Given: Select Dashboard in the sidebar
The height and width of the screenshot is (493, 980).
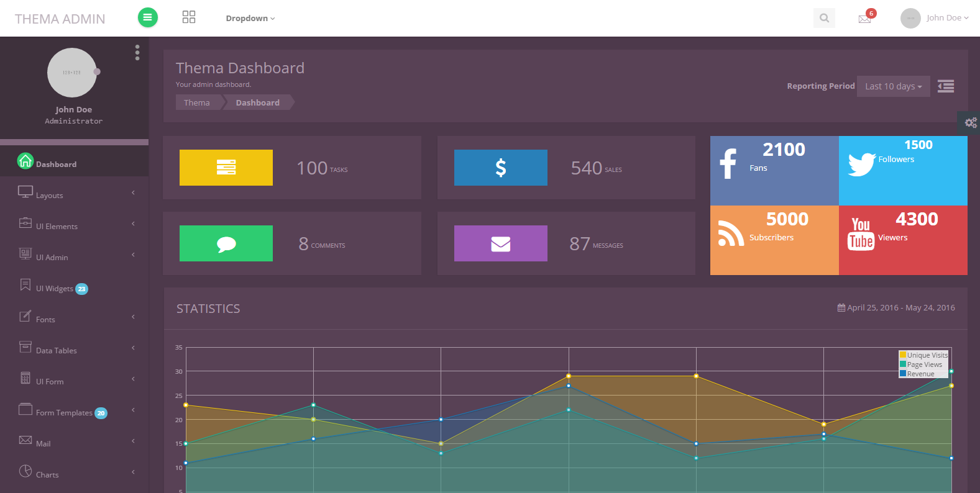Looking at the screenshot, I should [56, 164].
